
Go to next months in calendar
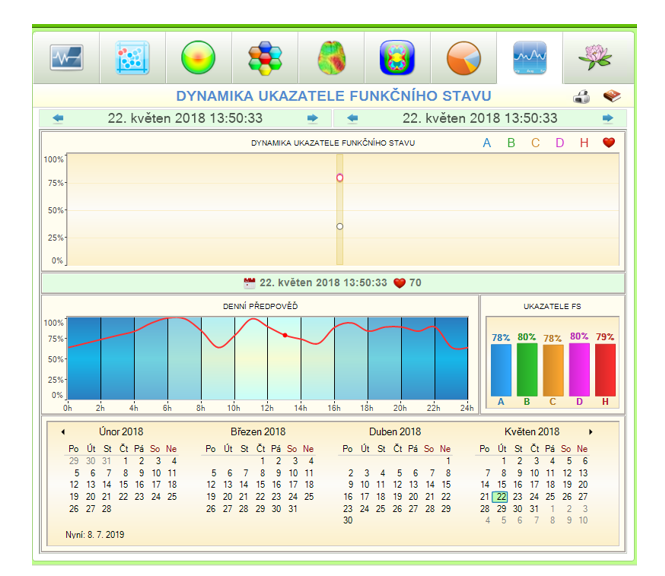pyautogui.click(x=590, y=432)
